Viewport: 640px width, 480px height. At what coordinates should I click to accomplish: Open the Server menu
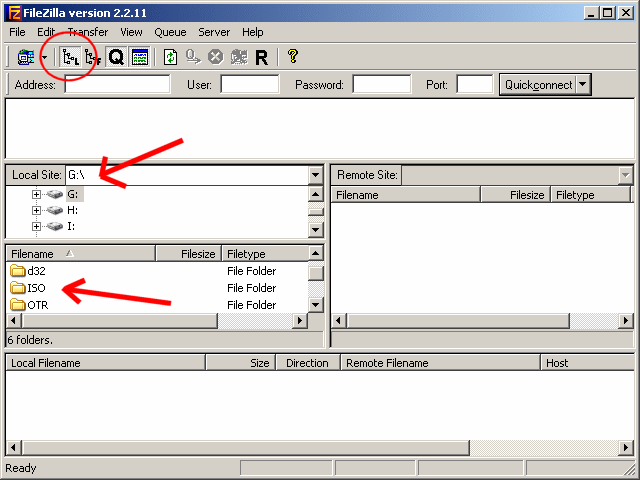[214, 32]
